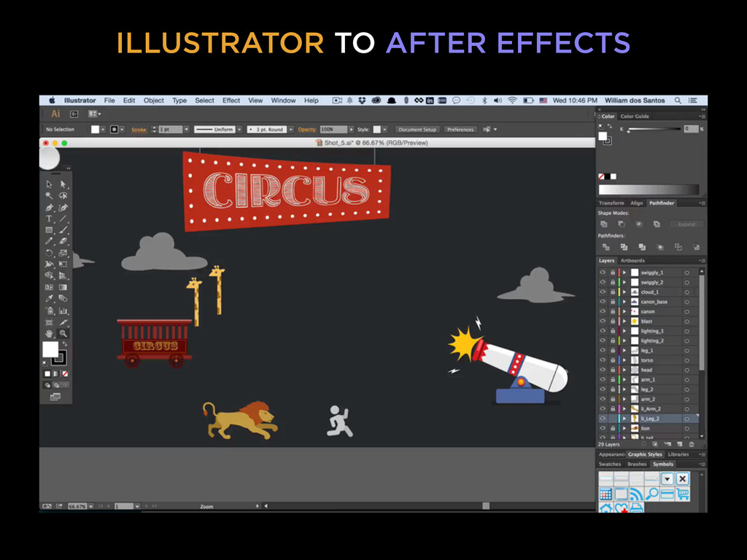Unlock the leg_1 layer
The width and height of the screenshot is (747, 560).
tap(613, 351)
